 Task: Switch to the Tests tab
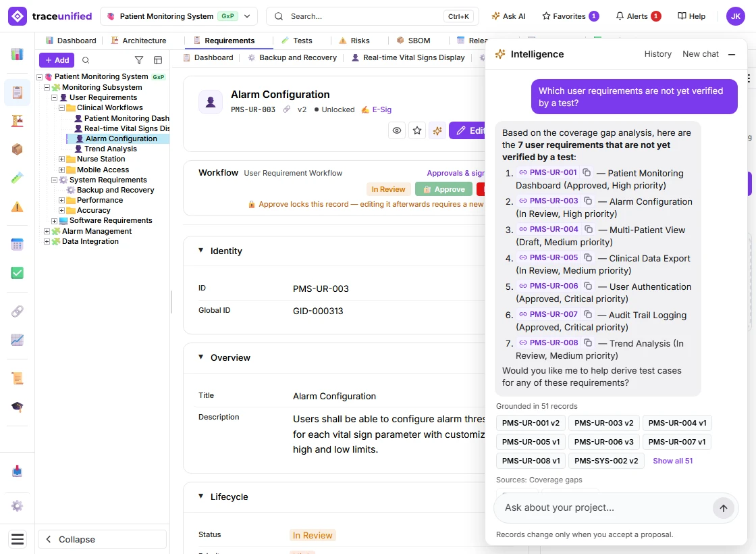click(x=297, y=41)
